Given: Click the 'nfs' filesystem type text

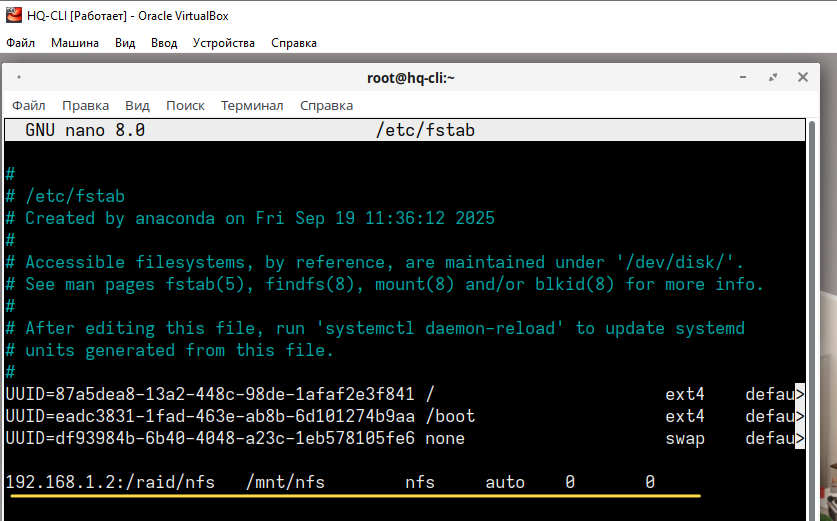Looking at the screenshot, I should 420,482.
